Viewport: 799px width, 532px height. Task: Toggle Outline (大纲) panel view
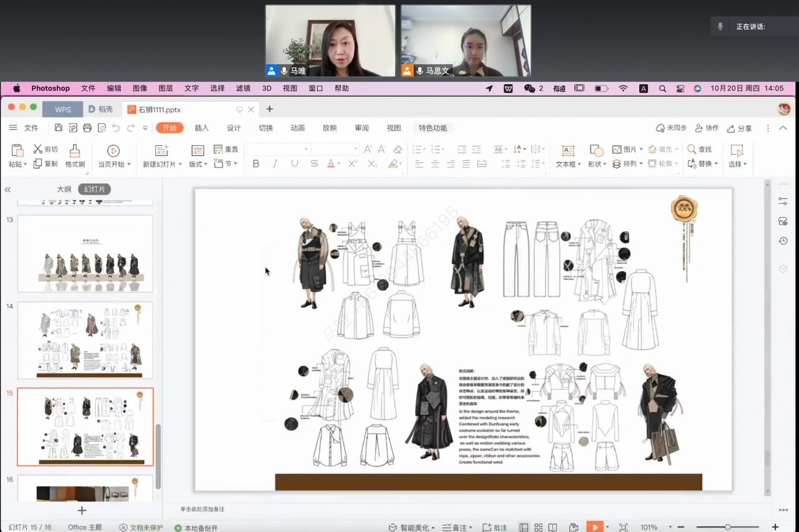pos(64,190)
